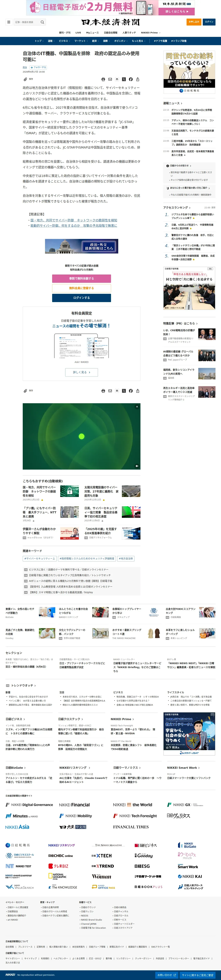Select the #ナフサ高騰 hashtag link
221x980 pixels.
pyautogui.click(x=160, y=41)
